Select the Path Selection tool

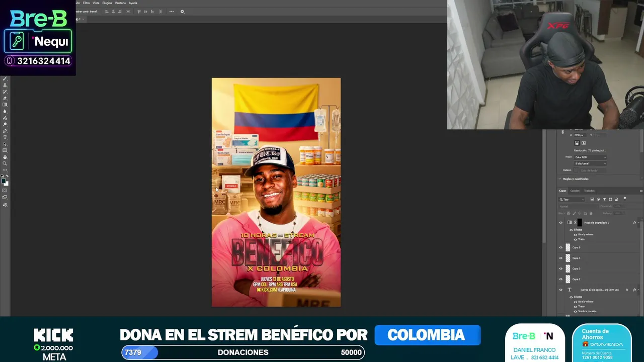pyautogui.click(x=5, y=144)
